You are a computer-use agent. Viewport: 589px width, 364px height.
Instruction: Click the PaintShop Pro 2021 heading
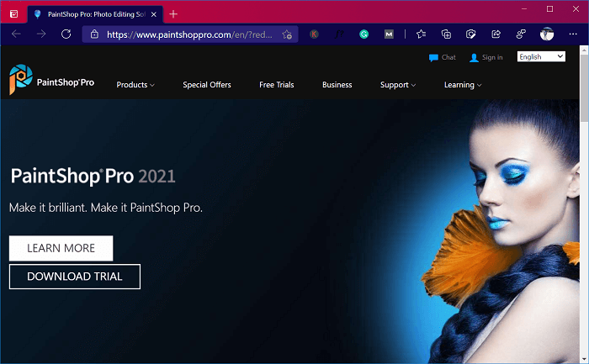(93, 176)
